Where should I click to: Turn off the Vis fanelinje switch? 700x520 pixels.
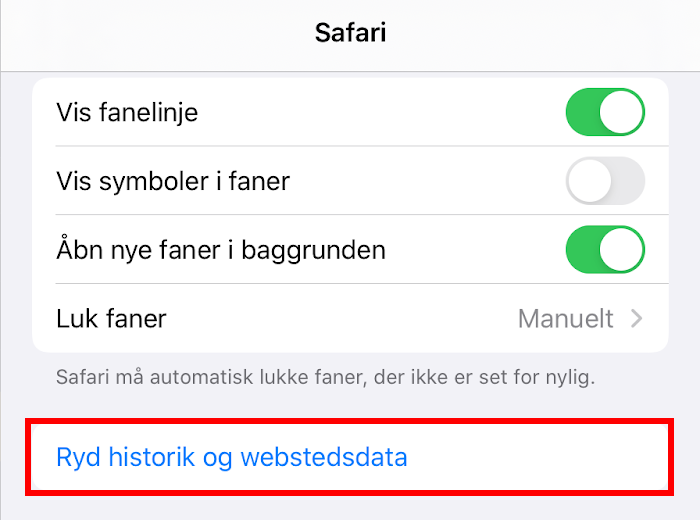click(x=605, y=113)
